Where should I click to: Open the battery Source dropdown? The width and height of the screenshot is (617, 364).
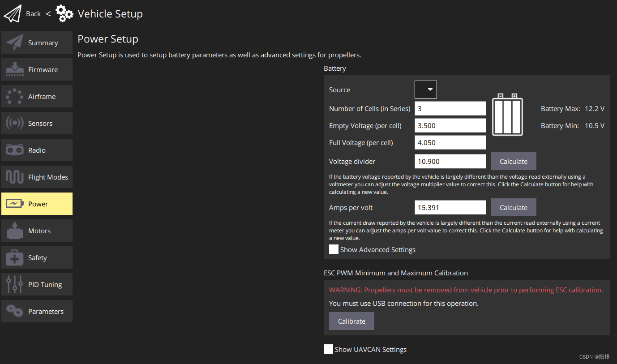[426, 90]
